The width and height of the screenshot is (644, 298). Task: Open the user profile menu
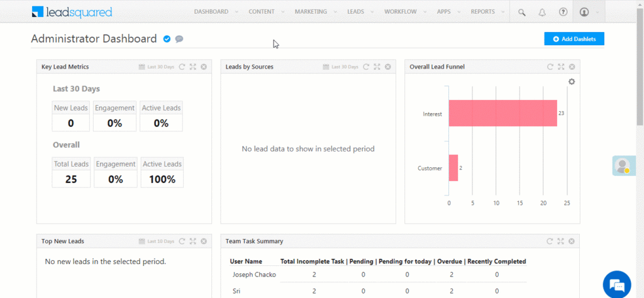coord(588,12)
